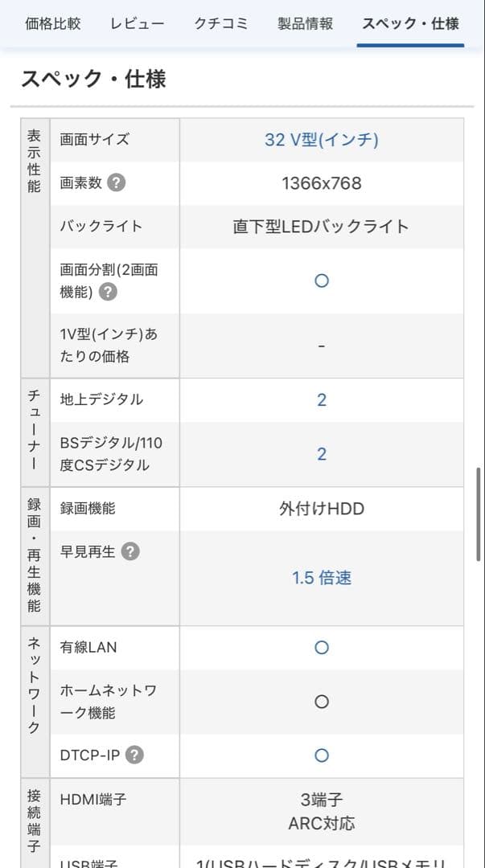Open the BSデジタル/110度CS tuner link

coord(321,453)
